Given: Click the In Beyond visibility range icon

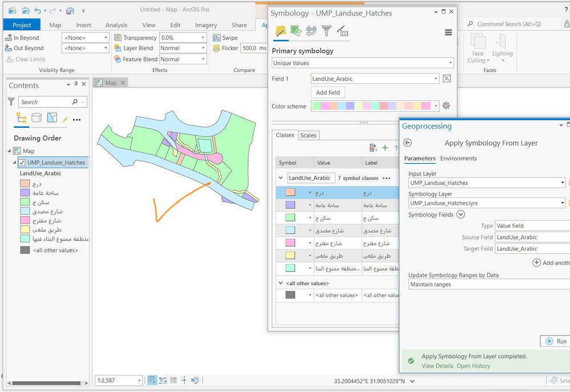Looking at the screenshot, I should point(9,38).
